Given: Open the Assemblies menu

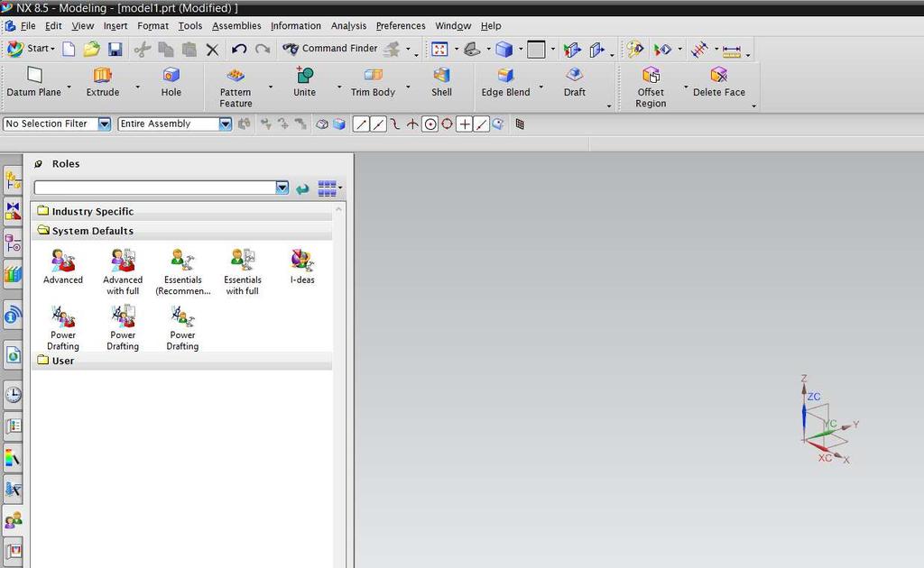Looking at the screenshot, I should 236,26.
